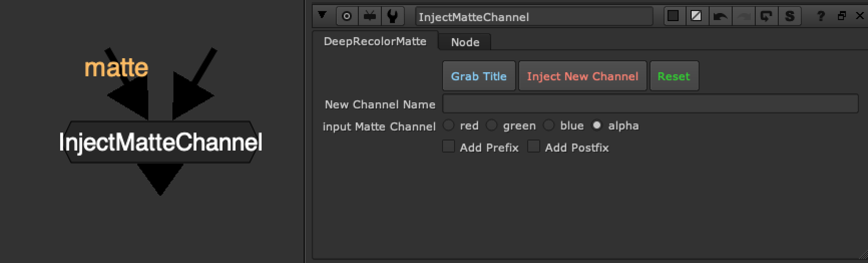This screenshot has width=868, height=263.
Task: Click the InjectMatteChannel node name field
Action: click(x=534, y=17)
